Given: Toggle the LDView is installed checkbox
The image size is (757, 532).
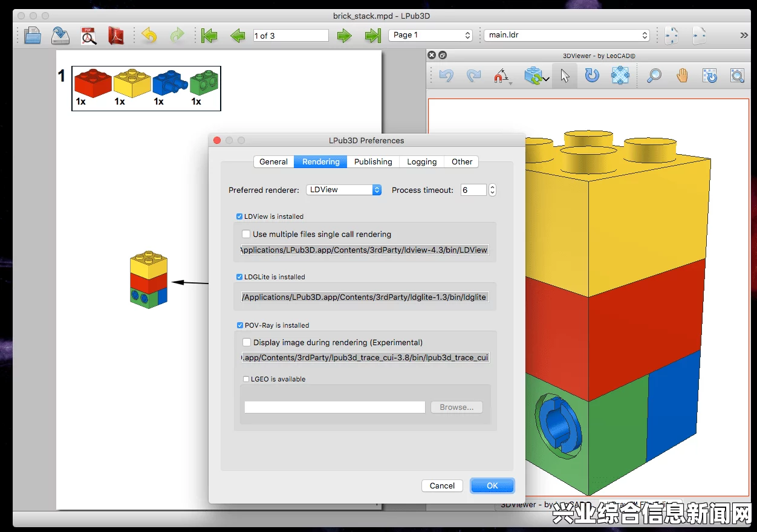Looking at the screenshot, I should tap(239, 216).
